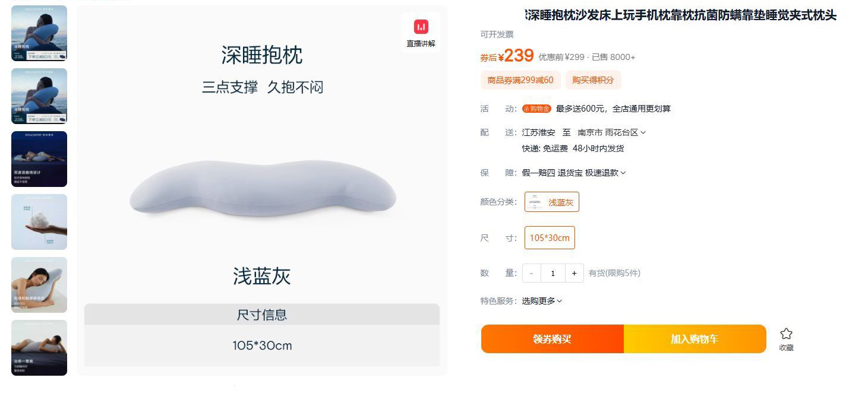Click the 购物金 badge icon
The height and width of the screenshot is (403, 868).
coord(536,109)
